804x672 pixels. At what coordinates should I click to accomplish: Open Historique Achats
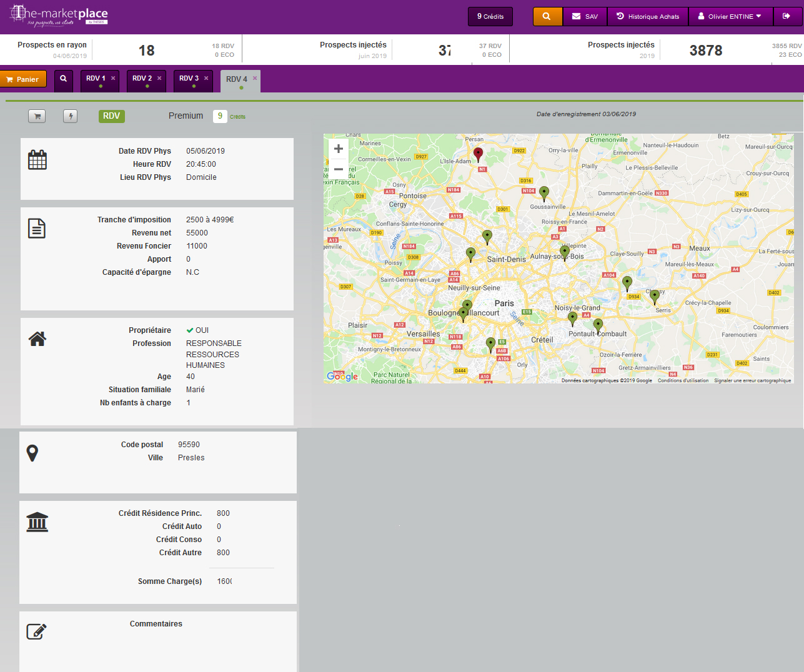pyautogui.click(x=648, y=17)
